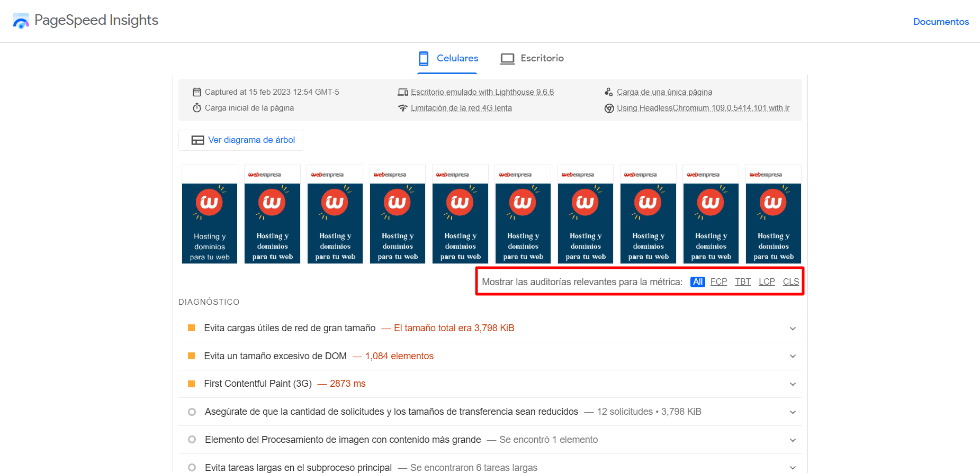Open Ver diagrama de árbol button
Viewport: 980px width, 473px height.
tap(241, 140)
